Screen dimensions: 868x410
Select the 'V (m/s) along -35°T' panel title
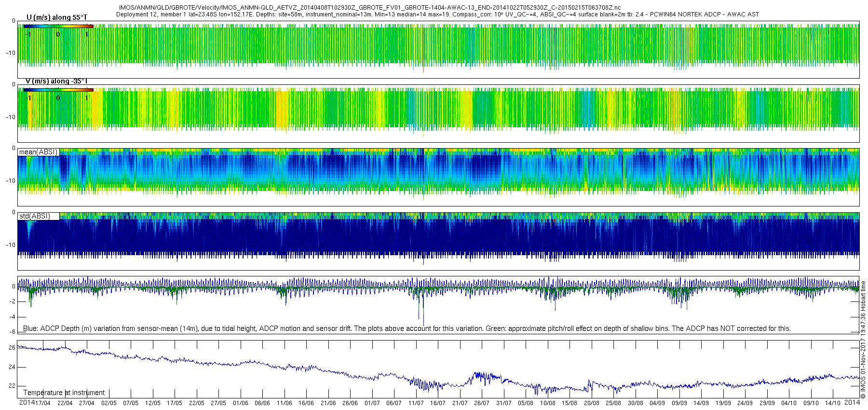tap(56, 81)
